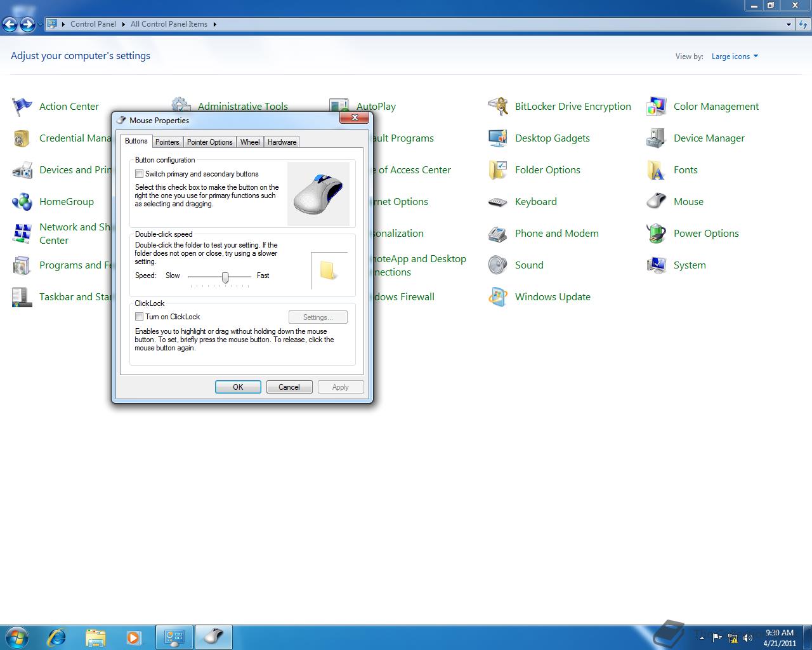Open Windows Explorer from the taskbar
The width and height of the screenshot is (812, 650).
[95, 637]
